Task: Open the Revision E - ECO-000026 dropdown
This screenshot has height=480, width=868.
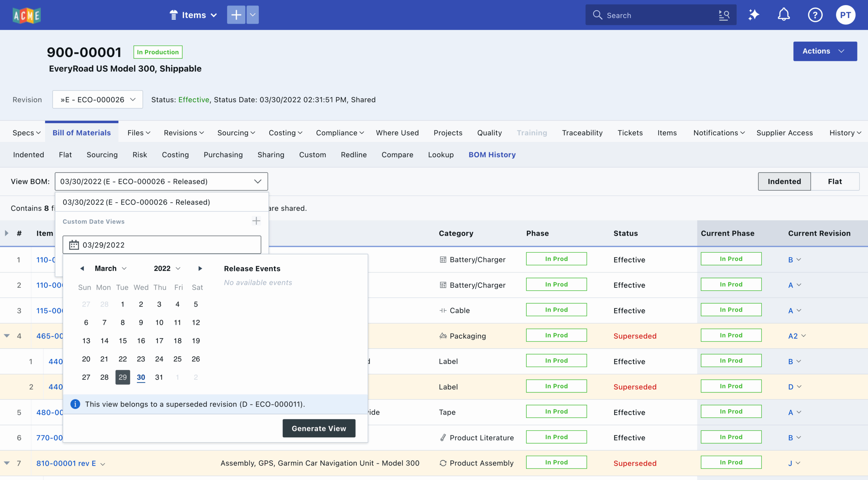Action: (98, 100)
